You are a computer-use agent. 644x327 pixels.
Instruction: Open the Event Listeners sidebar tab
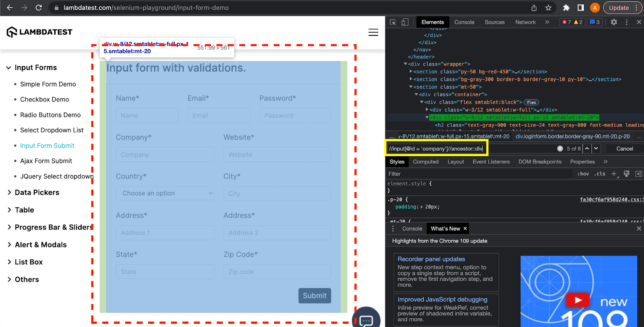tap(491, 161)
